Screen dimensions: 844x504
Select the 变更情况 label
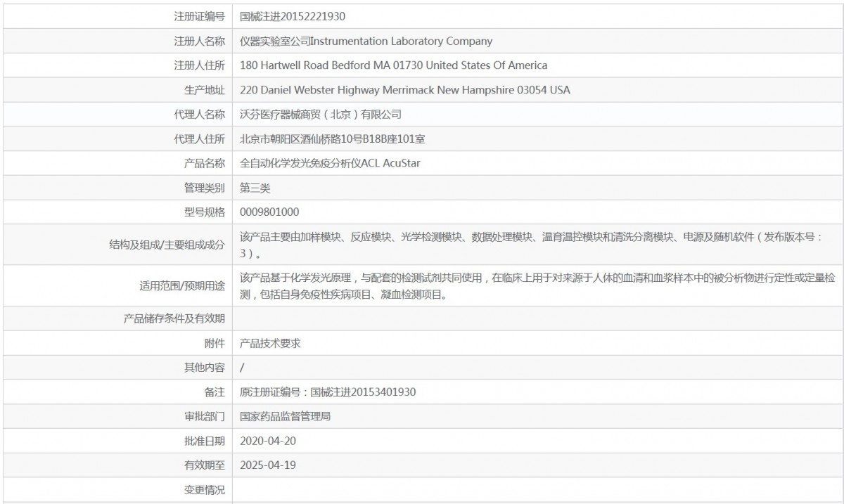[x=204, y=490]
